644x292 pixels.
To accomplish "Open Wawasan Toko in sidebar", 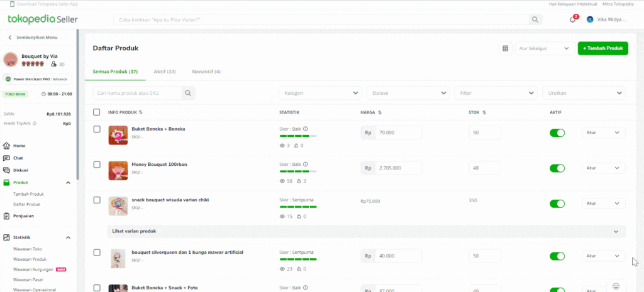I will coord(28,249).
